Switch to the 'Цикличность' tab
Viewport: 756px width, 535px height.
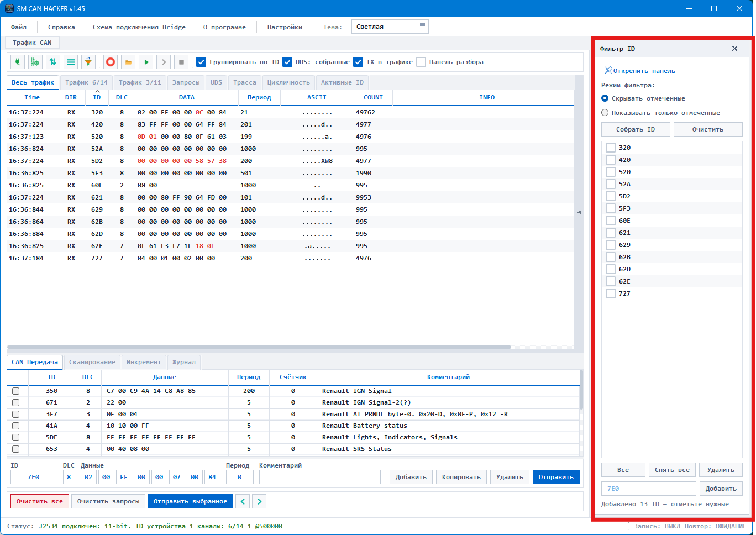(x=288, y=82)
